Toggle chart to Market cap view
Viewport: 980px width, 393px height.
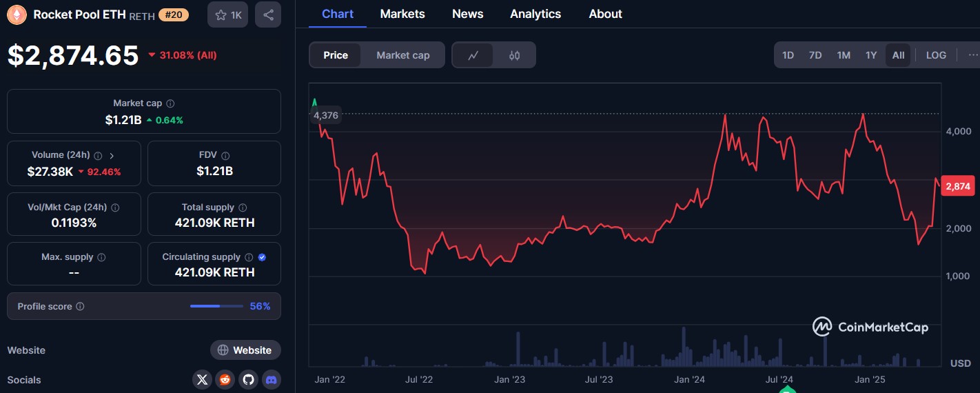click(402, 55)
